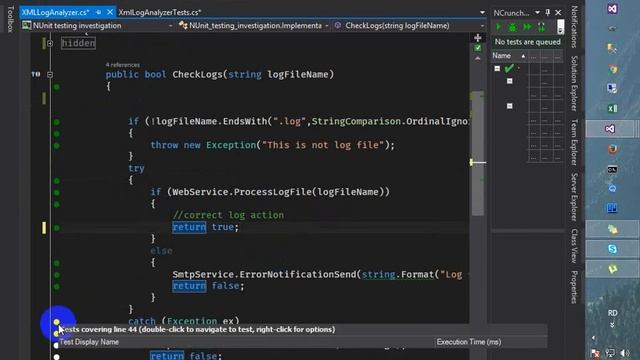Open Google Chrome from taskbar
The height and width of the screenshot is (360, 640).
pyautogui.click(x=612, y=69)
